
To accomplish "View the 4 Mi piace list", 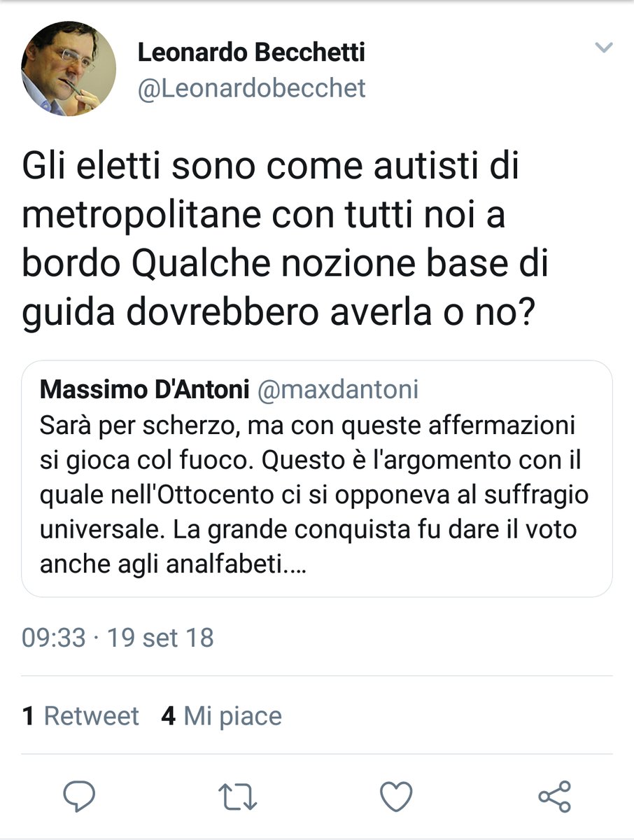I will click(222, 716).
